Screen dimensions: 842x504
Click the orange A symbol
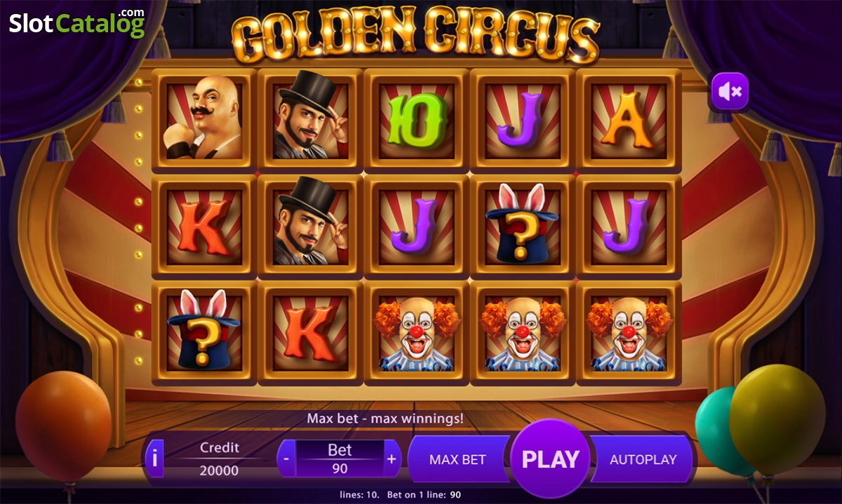628,120
